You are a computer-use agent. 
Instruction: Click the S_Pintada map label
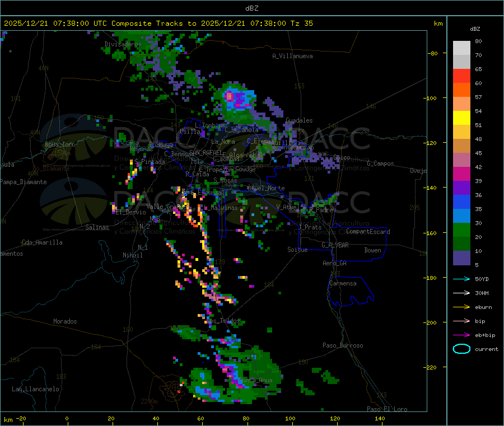coord(150,162)
